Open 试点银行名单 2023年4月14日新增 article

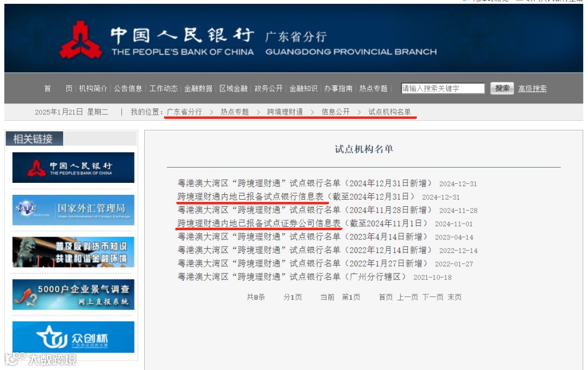[x=303, y=237]
